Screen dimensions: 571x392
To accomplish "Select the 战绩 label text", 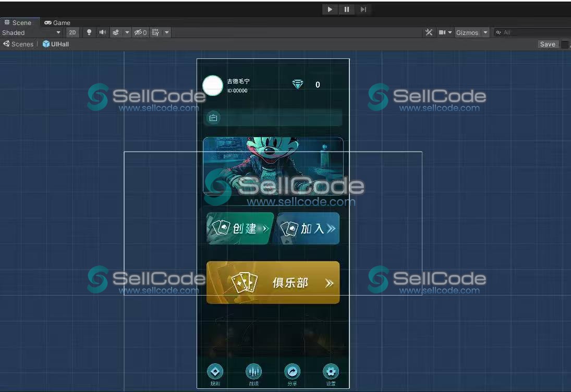I will pyautogui.click(x=254, y=384).
